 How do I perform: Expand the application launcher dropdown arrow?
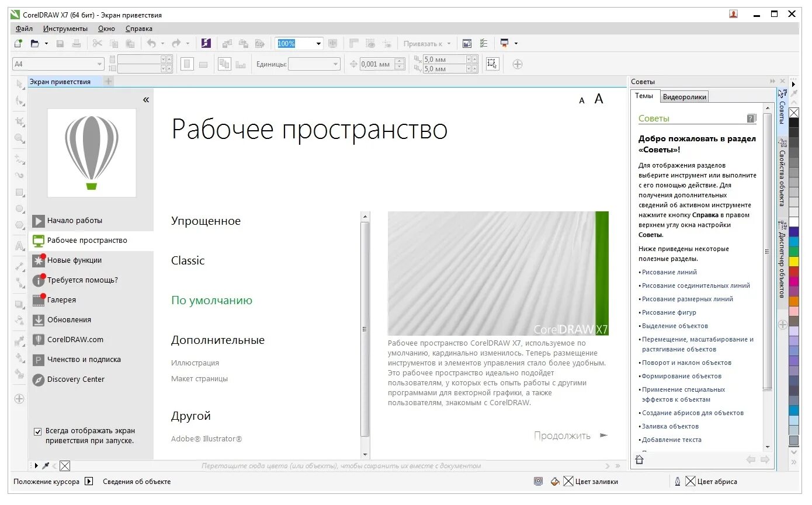point(516,43)
